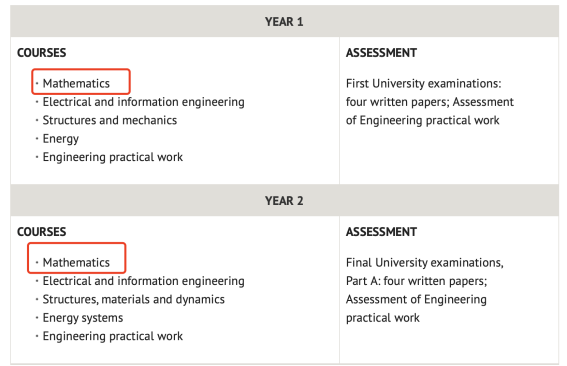The image size is (567, 366).
Task: Click Structures, materials and dynamics item
Action: coord(133,299)
